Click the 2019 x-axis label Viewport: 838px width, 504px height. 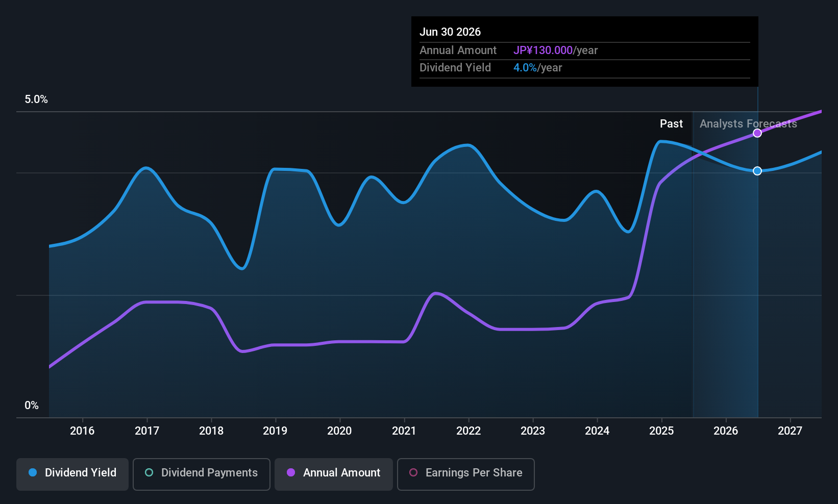(275, 431)
